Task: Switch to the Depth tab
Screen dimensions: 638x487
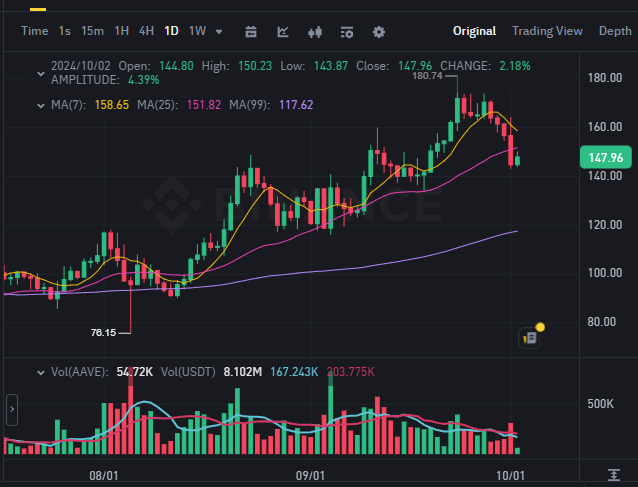Action: (x=615, y=31)
